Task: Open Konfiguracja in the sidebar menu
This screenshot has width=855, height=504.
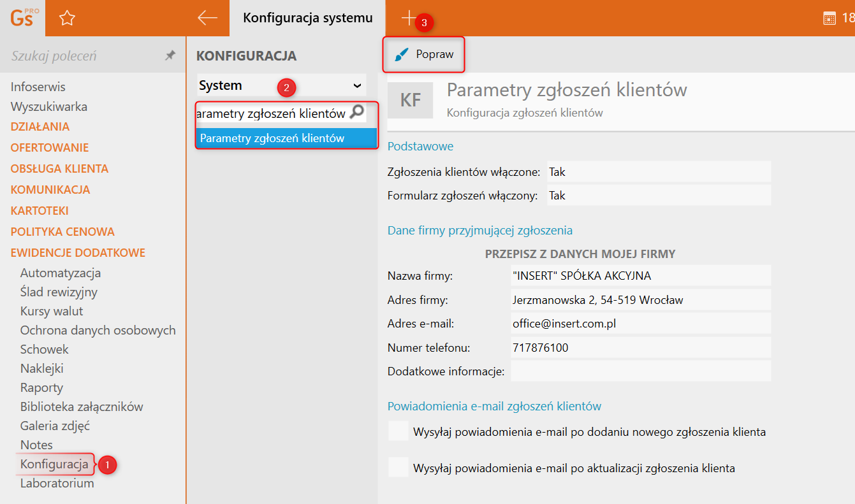Action: [54, 464]
